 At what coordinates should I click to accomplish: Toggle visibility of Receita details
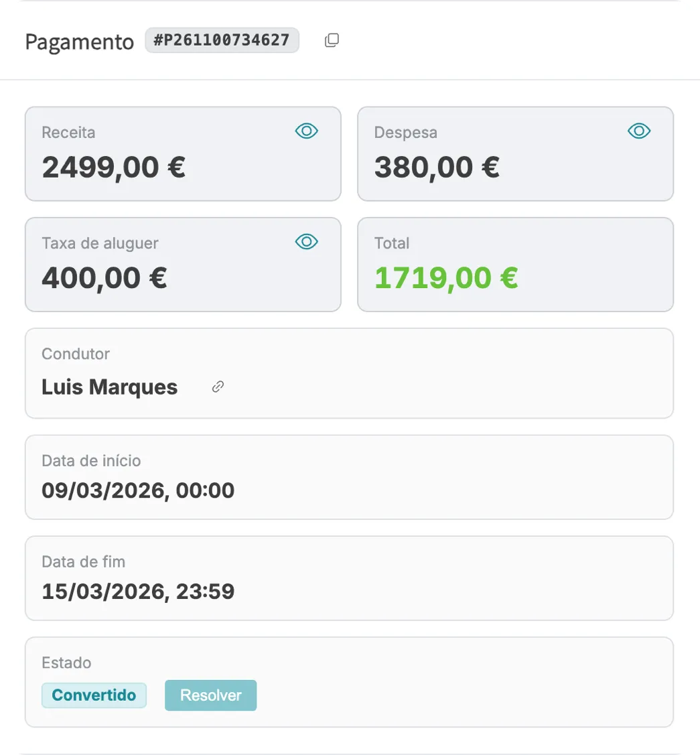tap(307, 131)
